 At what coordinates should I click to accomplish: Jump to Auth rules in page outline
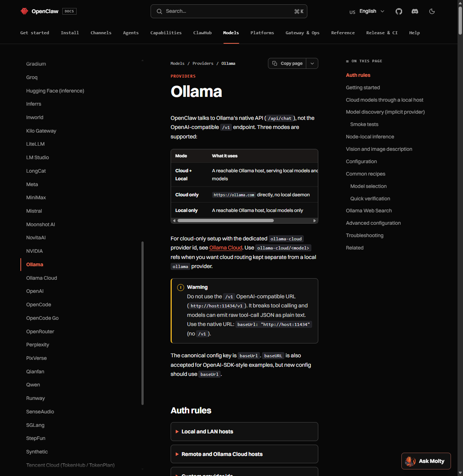coord(358,75)
